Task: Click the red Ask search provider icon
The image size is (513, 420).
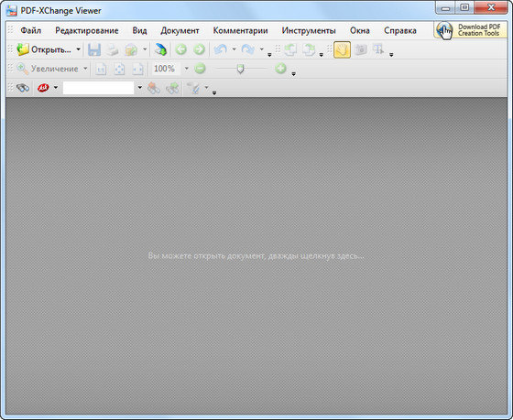Action: [43, 88]
